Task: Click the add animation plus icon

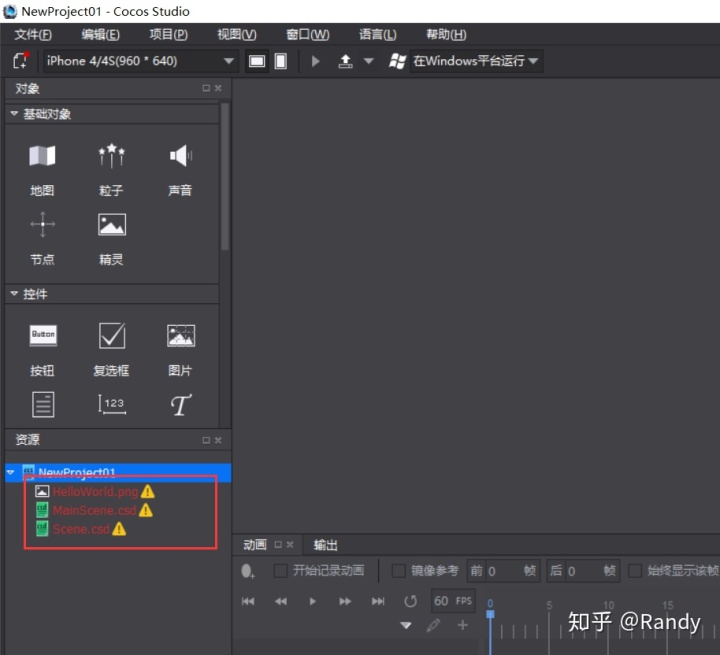Action: (463, 625)
